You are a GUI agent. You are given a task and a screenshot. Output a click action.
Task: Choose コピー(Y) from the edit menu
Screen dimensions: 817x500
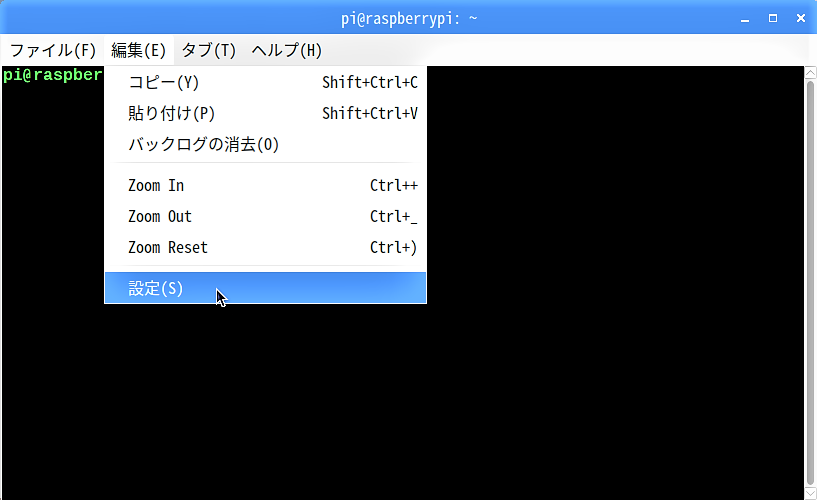click(265, 82)
